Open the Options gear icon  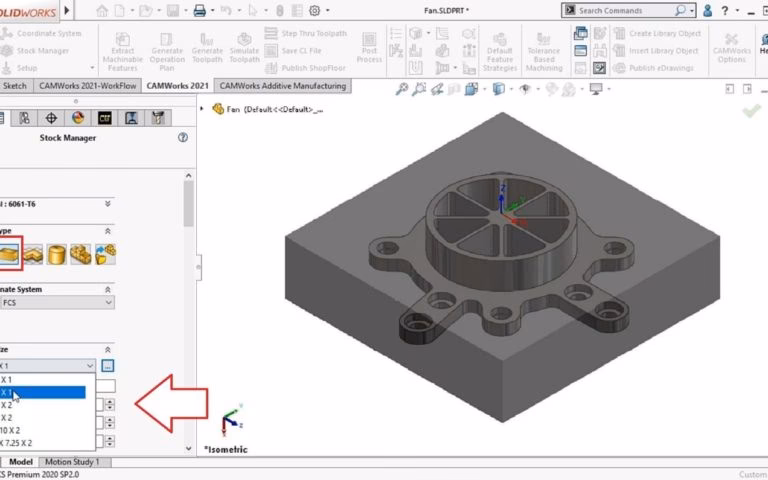314,10
